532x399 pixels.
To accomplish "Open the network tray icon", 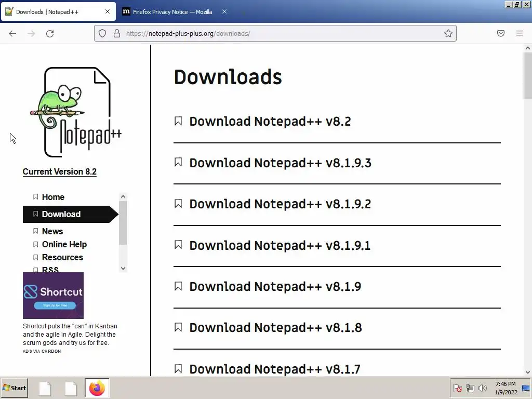I will (470, 388).
